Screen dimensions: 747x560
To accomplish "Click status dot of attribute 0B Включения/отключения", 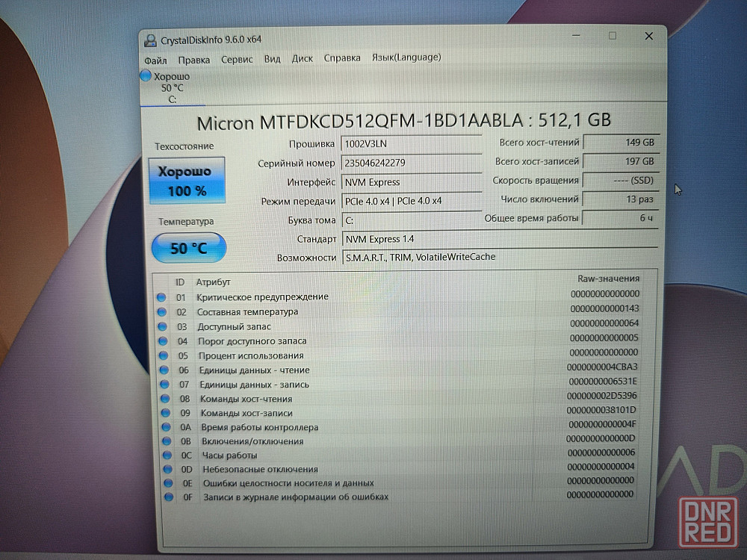I will (167, 441).
